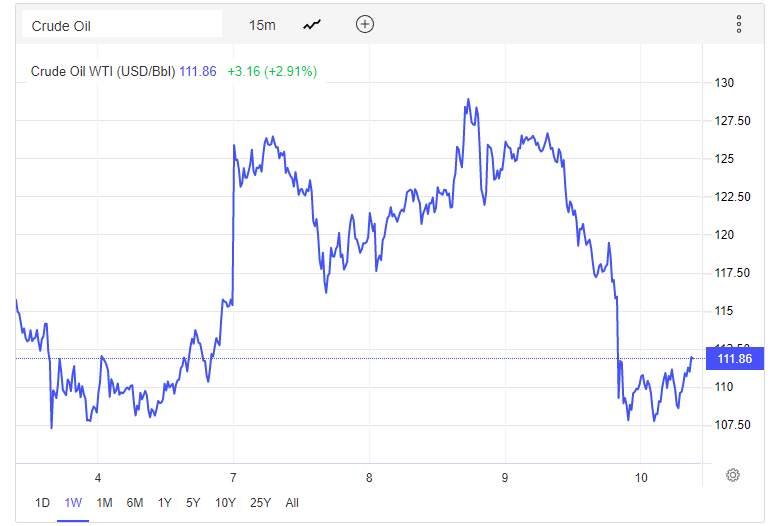Select the 25Y time range

pyautogui.click(x=259, y=503)
